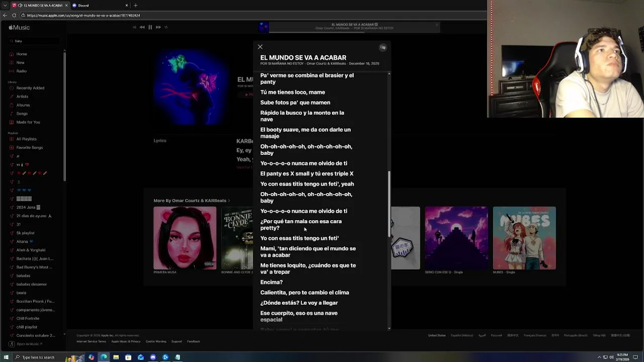Click the lyrics panel scrollbar thumb
644x362 pixels.
pyautogui.click(x=389, y=204)
